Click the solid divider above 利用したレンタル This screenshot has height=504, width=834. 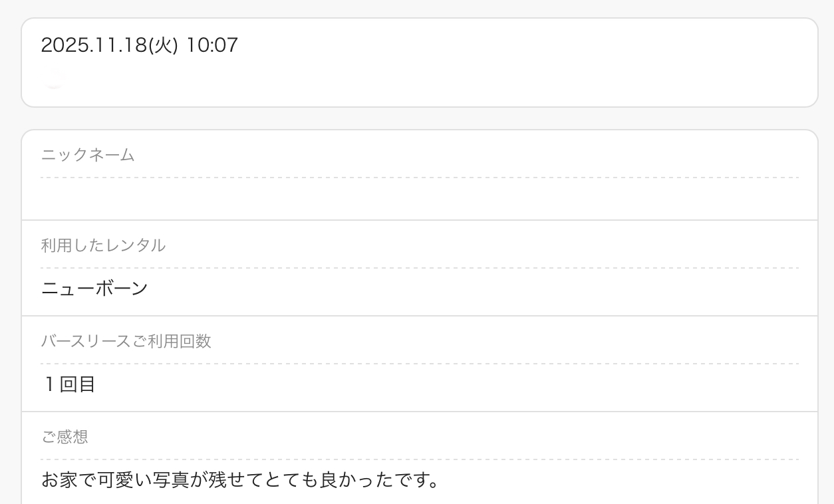[x=419, y=220]
